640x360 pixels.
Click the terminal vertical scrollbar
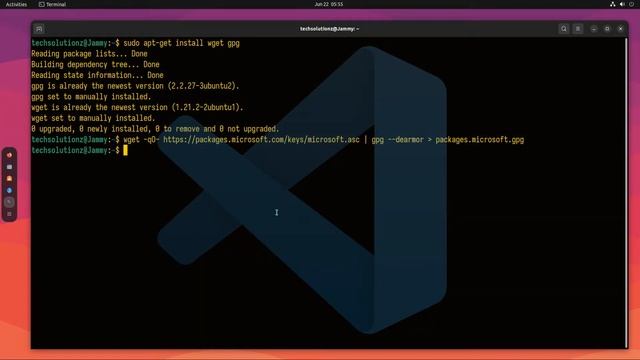[x=627, y=193]
